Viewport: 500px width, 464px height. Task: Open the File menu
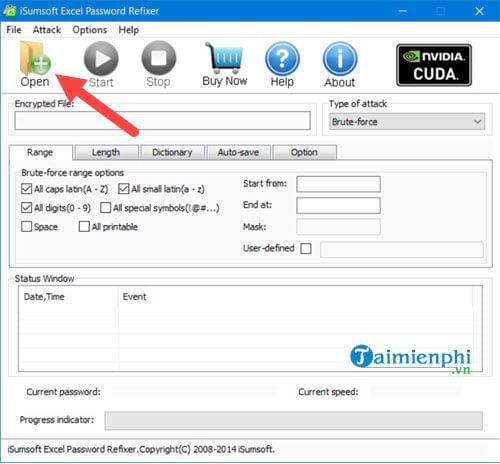(14, 30)
